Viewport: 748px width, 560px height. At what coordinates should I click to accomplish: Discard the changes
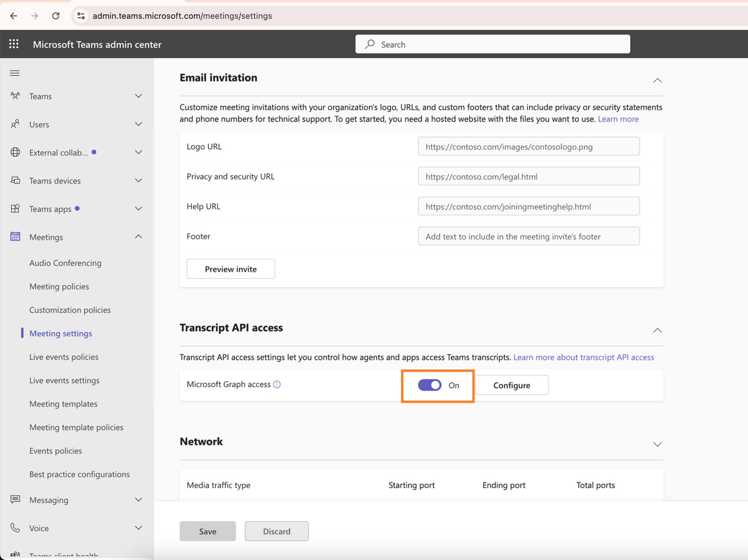pyautogui.click(x=277, y=531)
